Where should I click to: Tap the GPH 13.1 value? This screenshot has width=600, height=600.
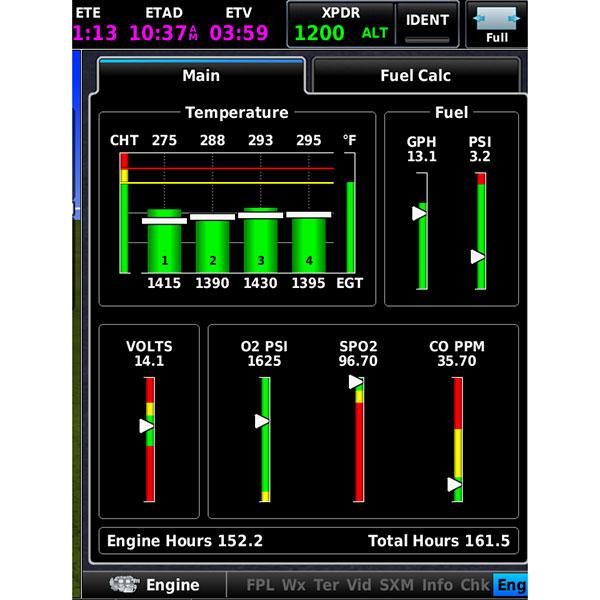point(422,157)
